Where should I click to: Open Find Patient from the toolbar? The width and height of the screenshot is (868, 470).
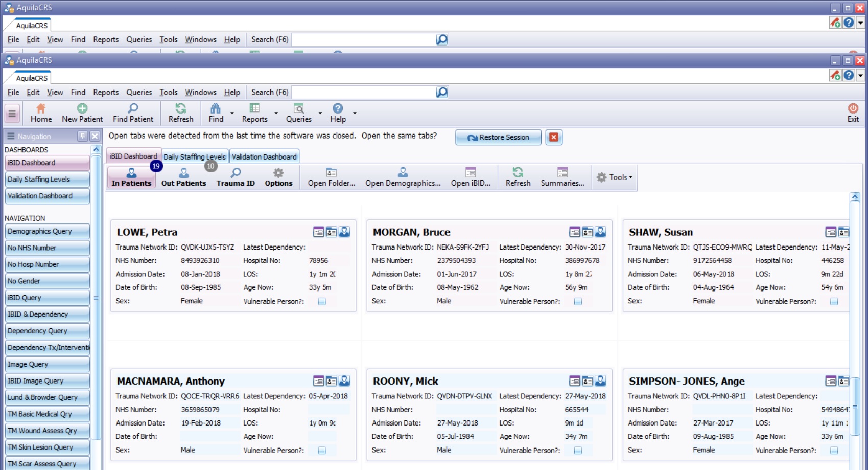(133, 113)
